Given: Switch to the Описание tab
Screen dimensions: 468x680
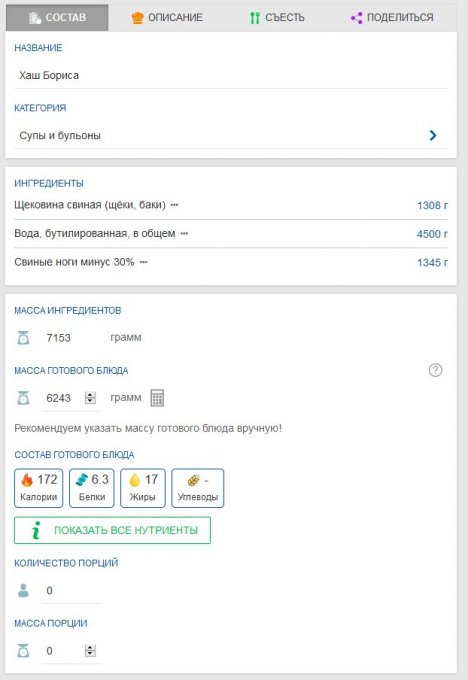Looking at the screenshot, I should tap(167, 17).
